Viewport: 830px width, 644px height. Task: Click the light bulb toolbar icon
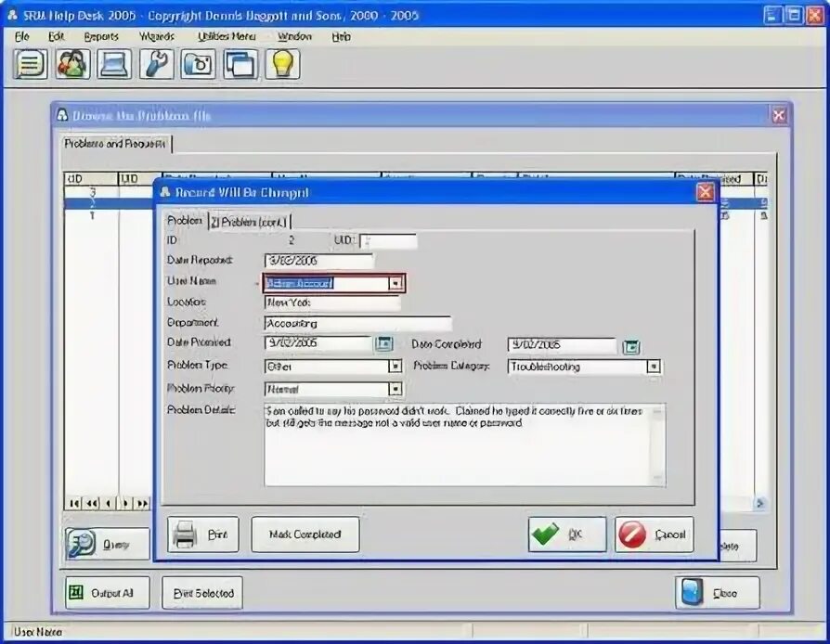(x=282, y=64)
